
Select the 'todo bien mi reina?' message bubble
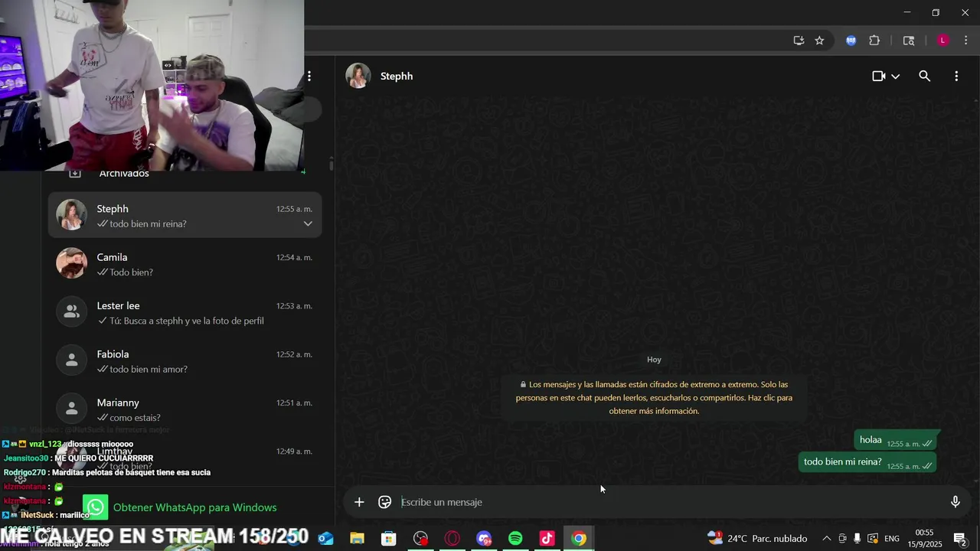(x=867, y=462)
